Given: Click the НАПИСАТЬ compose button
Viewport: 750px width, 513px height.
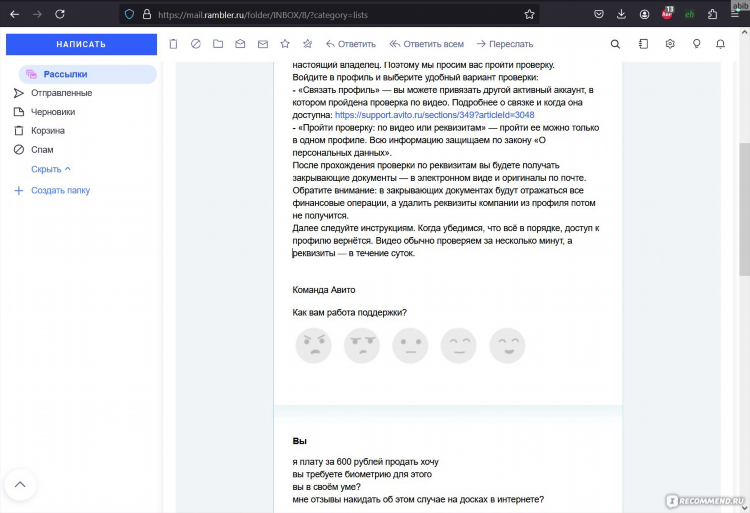Looking at the screenshot, I should [81, 44].
